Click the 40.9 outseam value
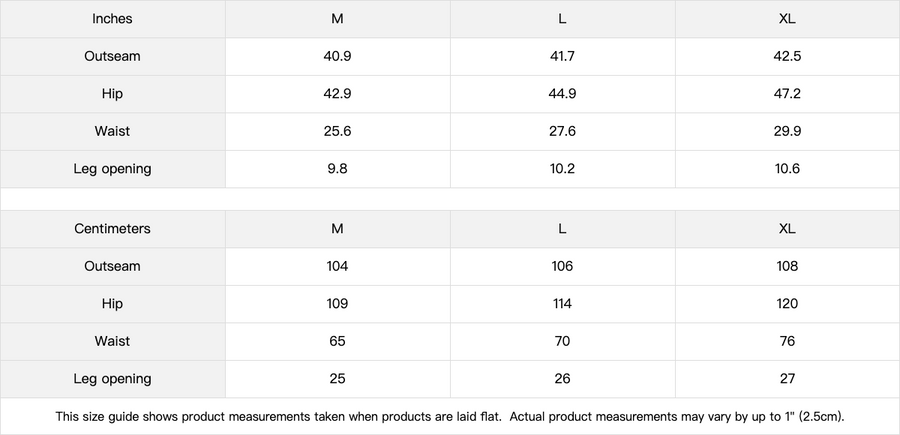 [x=337, y=57]
